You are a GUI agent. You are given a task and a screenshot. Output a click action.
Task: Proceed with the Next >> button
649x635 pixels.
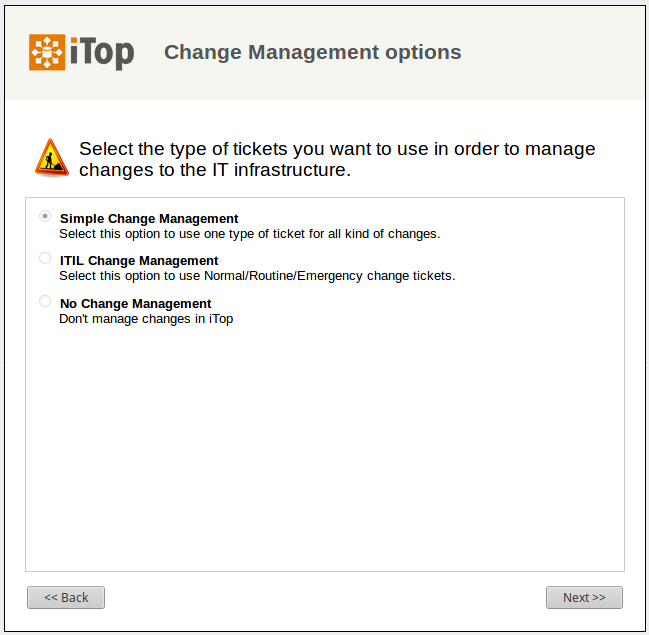(584, 597)
